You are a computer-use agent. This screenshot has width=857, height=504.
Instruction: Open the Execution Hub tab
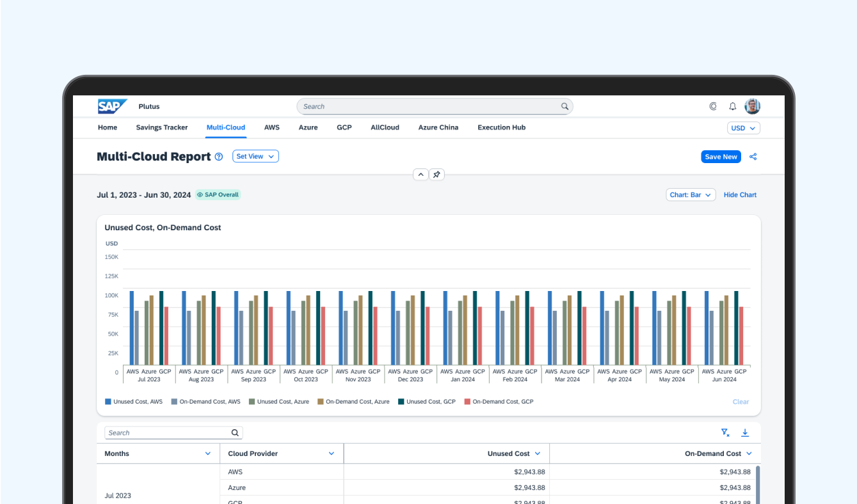point(501,127)
